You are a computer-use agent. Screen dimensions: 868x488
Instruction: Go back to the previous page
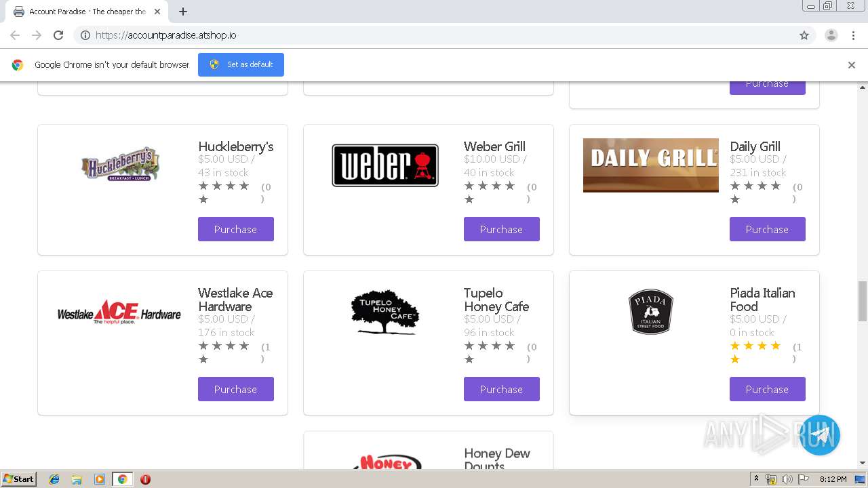15,35
